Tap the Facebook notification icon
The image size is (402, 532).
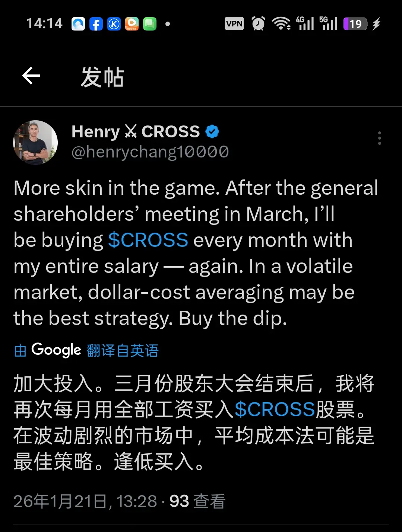96,24
